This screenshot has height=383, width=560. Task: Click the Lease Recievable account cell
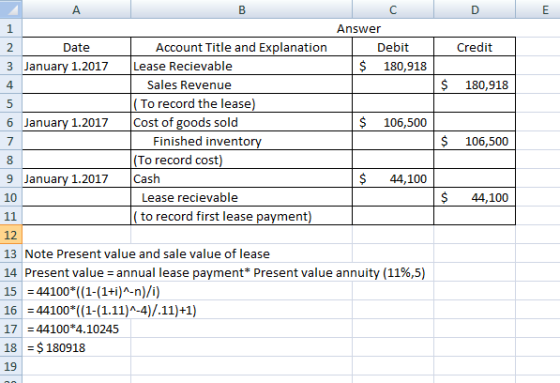point(241,66)
